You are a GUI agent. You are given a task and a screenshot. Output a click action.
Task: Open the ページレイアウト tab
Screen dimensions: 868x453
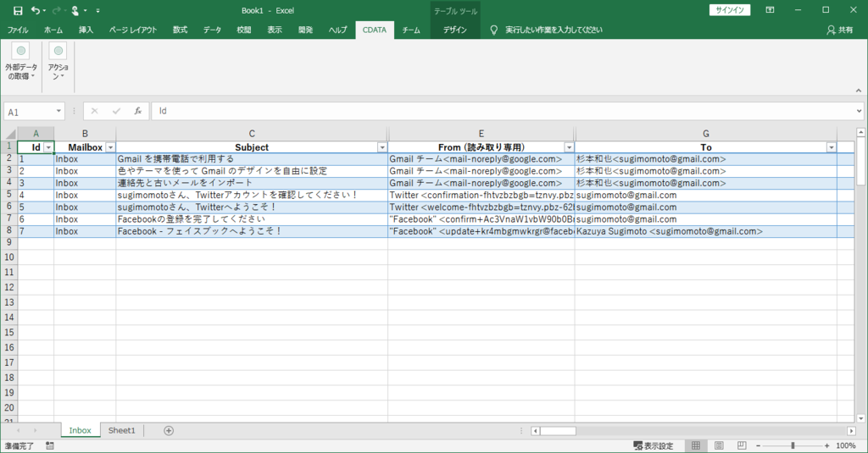click(x=133, y=30)
